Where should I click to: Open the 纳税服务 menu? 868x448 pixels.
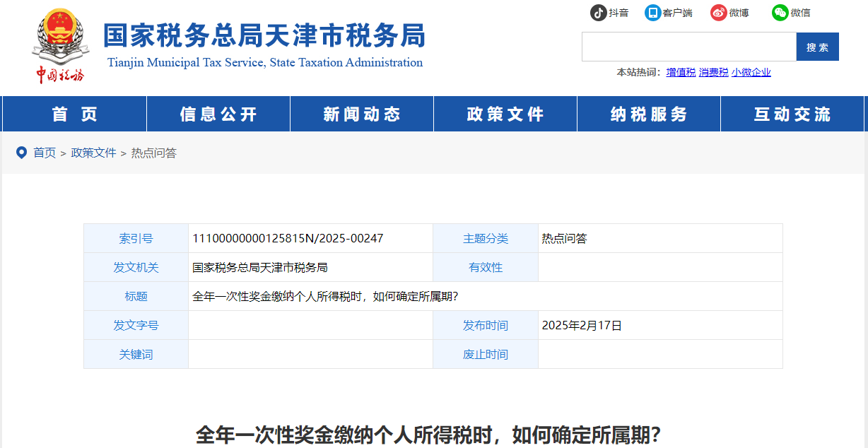(648, 114)
